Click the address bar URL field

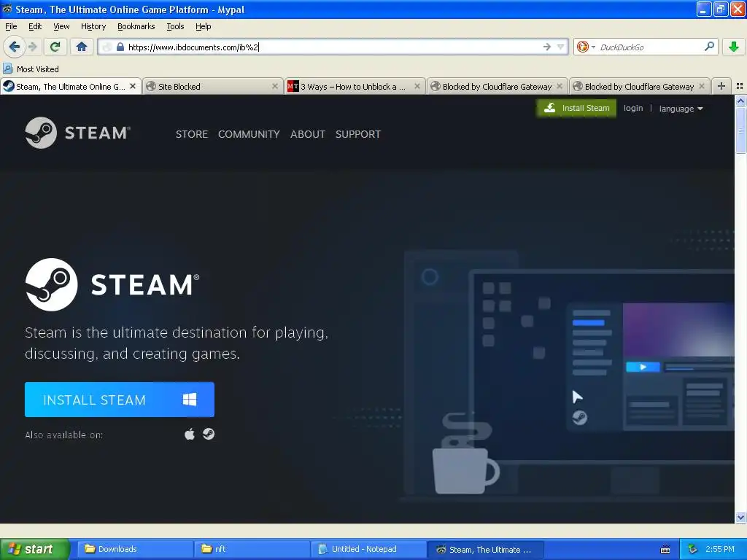(333, 47)
